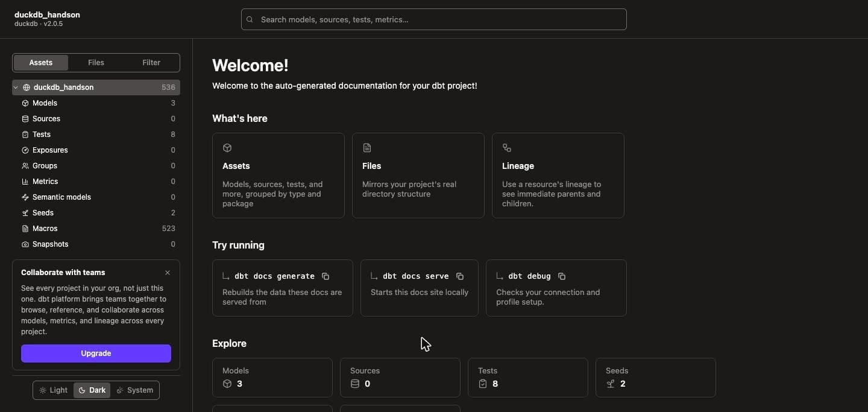
Task: Click the search magnifier icon
Action: coord(250,19)
